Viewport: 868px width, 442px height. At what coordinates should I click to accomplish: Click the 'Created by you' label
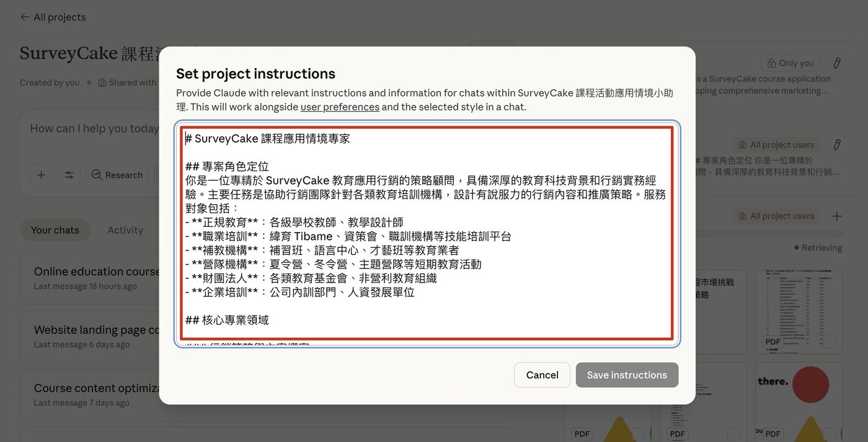pyautogui.click(x=50, y=82)
